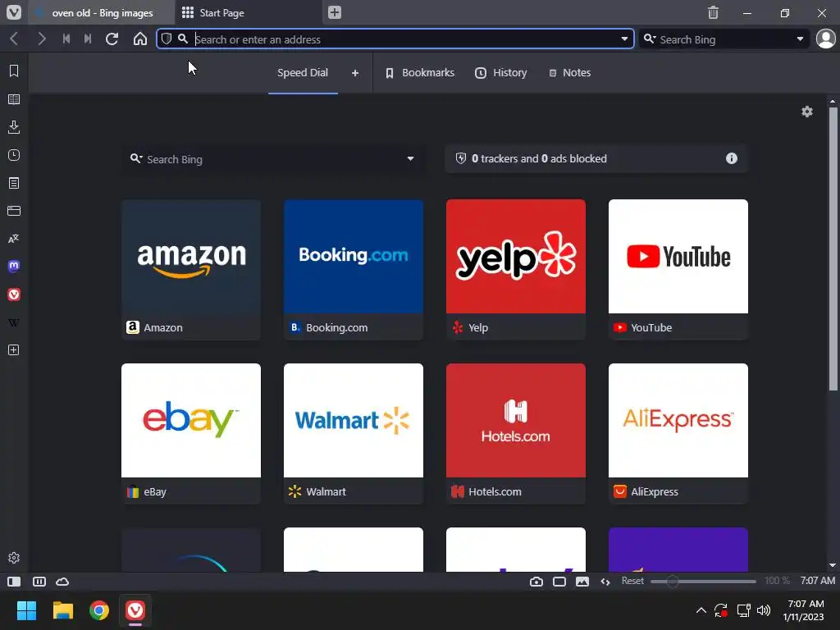Viewport: 840px width, 630px height.
Task: Open the Walmart speed dial
Action: [354, 433]
